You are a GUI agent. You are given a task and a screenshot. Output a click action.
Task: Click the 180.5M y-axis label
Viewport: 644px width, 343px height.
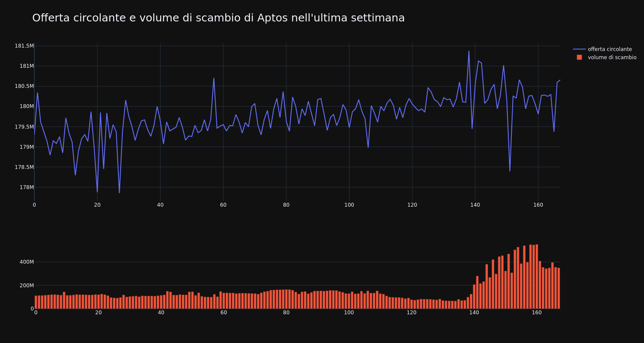pyautogui.click(x=24, y=86)
